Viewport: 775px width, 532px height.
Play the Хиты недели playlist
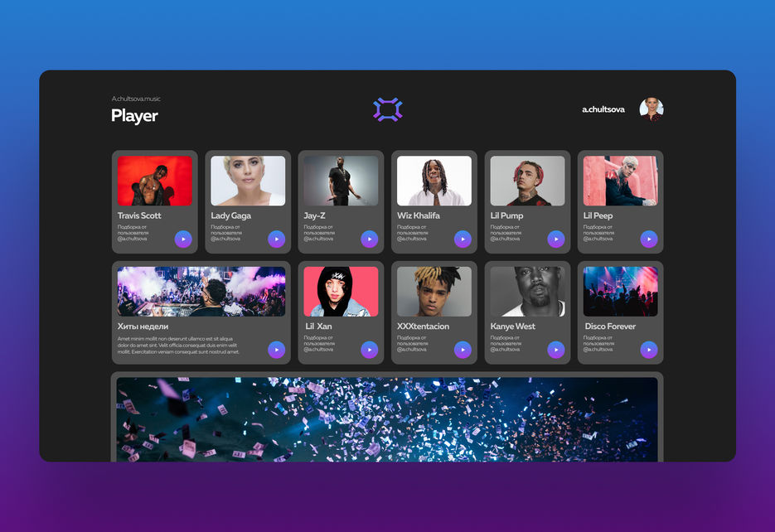(277, 350)
